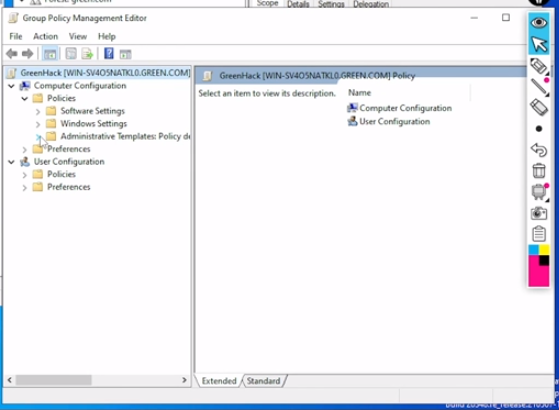Click Computer Configuration in the Name list
The height and width of the screenshot is (410, 559).
405,108
